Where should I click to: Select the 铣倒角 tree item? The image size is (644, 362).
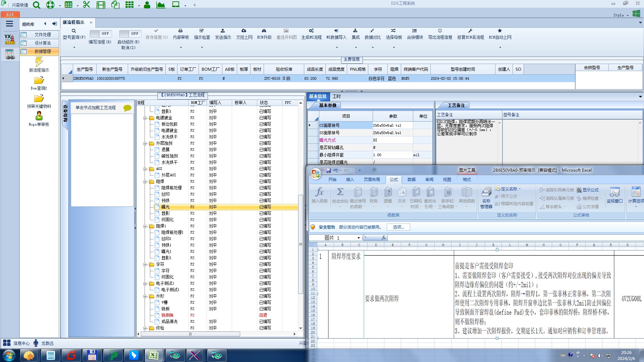(x=167, y=315)
